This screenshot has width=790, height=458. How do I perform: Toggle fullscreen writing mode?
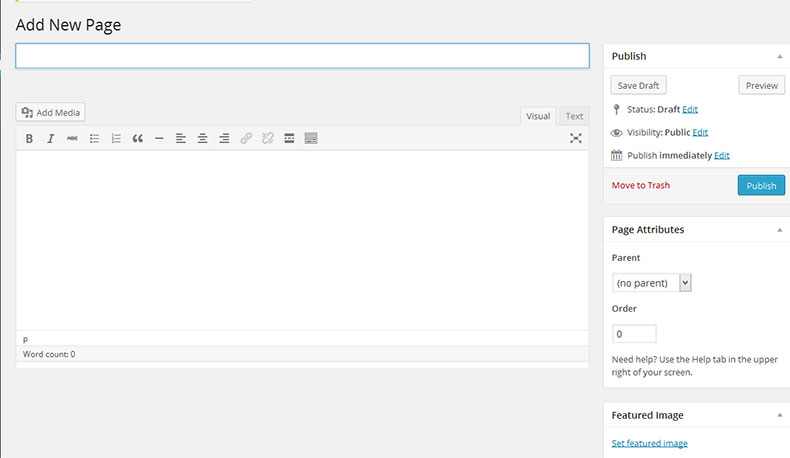tap(576, 139)
